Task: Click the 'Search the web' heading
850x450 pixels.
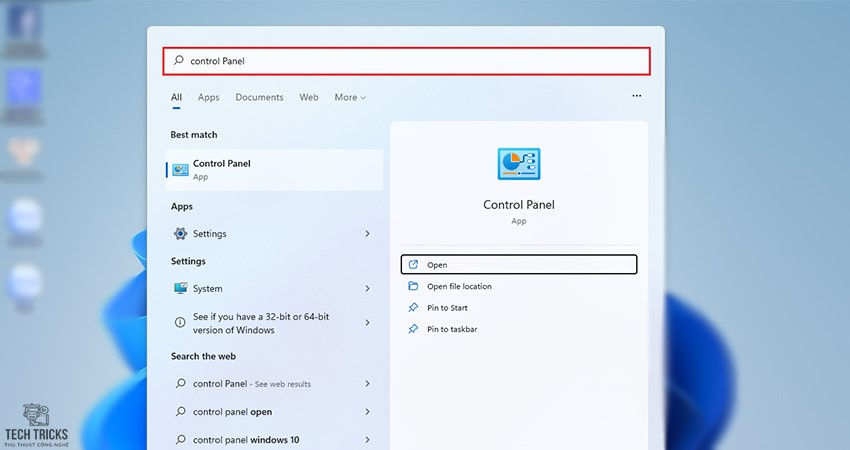Action: tap(203, 356)
